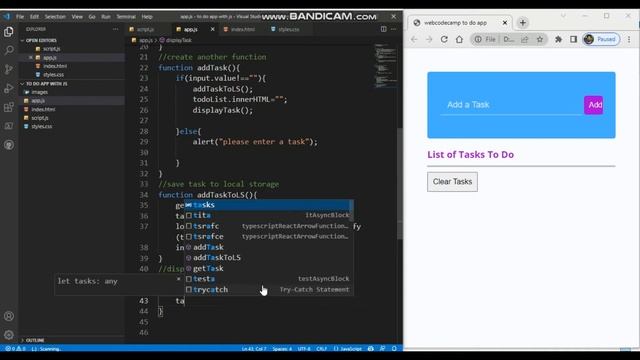Open the Extensions view
This screenshot has width=640, height=360.
click(x=9, y=107)
